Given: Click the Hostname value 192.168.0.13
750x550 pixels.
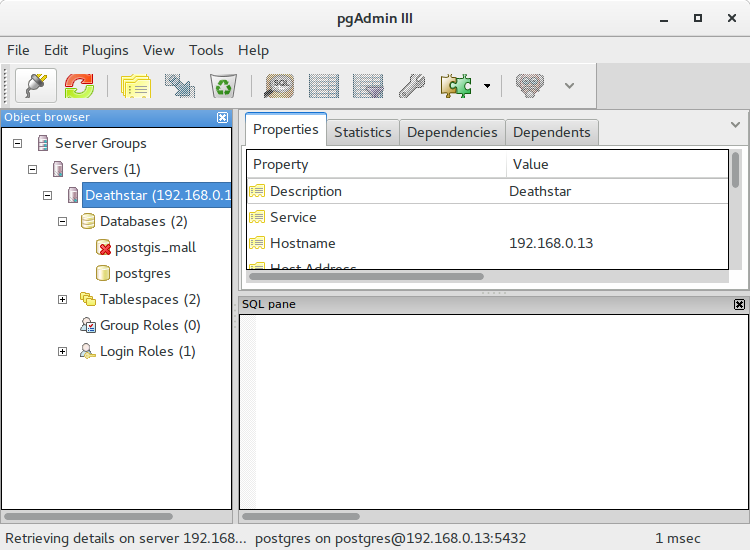Looking at the screenshot, I should pos(551,243).
